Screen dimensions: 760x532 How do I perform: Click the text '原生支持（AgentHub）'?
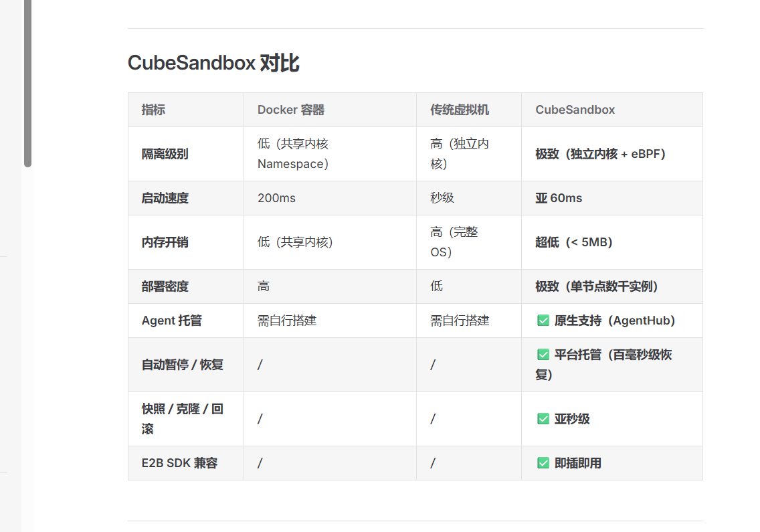point(615,321)
